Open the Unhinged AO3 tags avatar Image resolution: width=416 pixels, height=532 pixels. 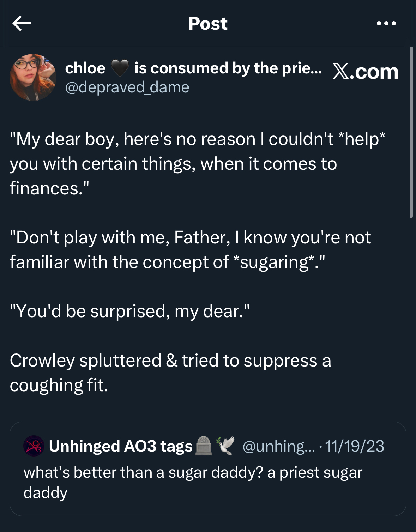coord(34,446)
